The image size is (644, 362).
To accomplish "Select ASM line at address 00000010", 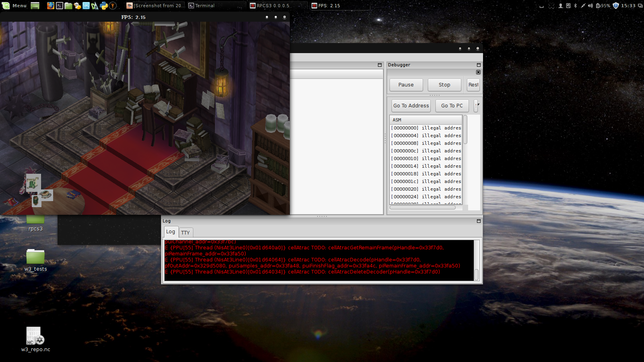I will point(426,158).
